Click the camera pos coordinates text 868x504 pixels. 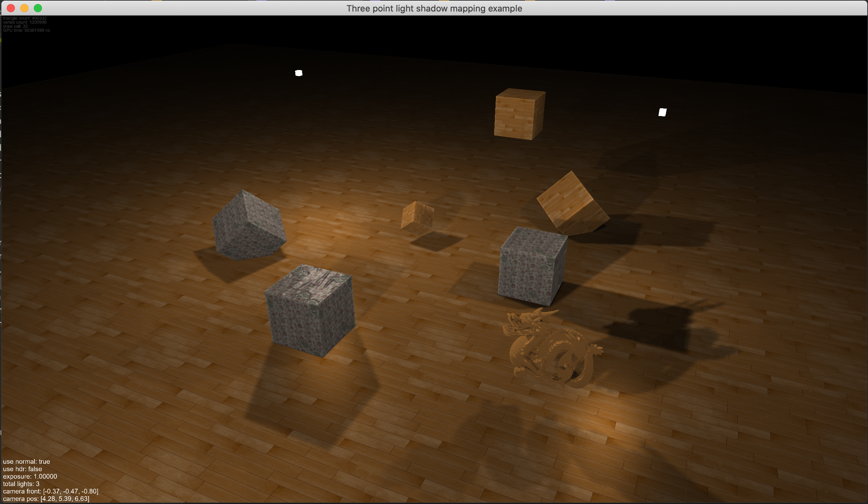click(46, 499)
